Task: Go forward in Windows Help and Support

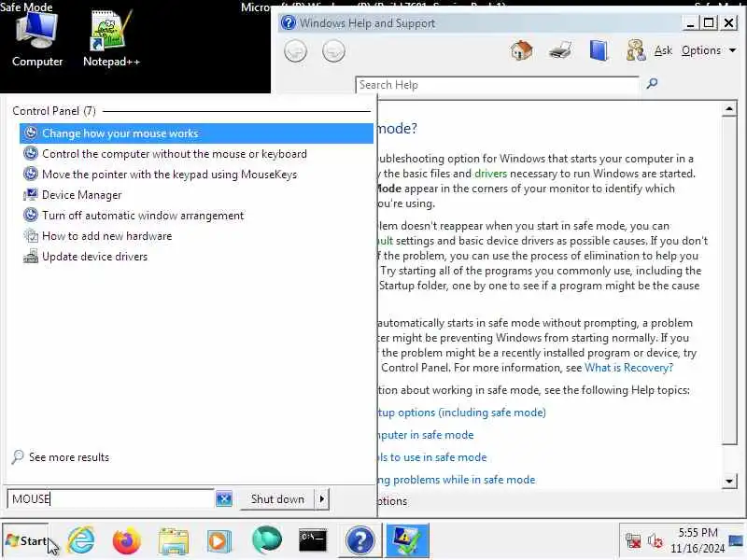Action: pos(333,51)
